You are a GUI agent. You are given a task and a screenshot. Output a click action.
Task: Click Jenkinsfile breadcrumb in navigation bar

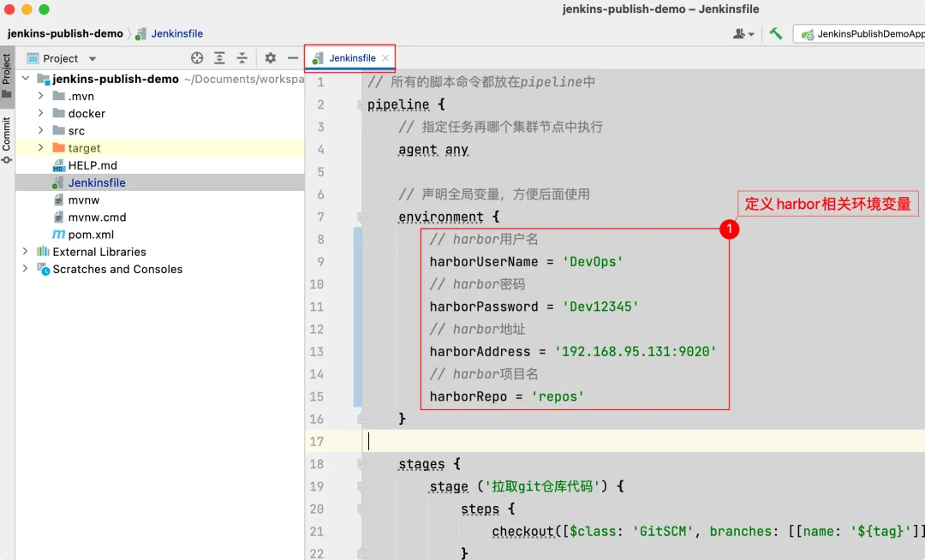[x=177, y=33]
